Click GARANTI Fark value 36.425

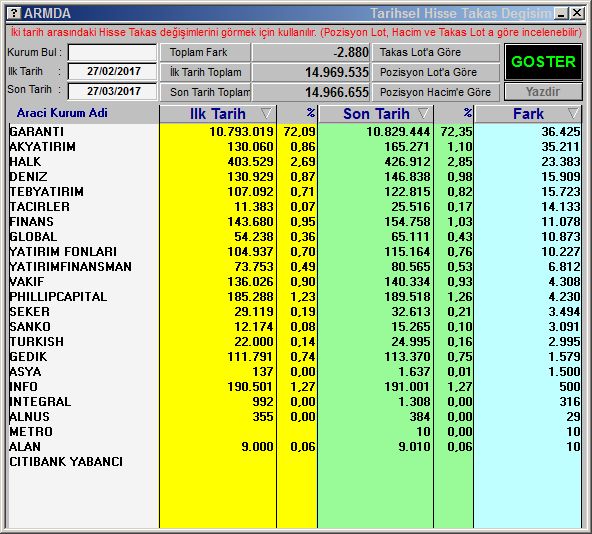coord(561,131)
